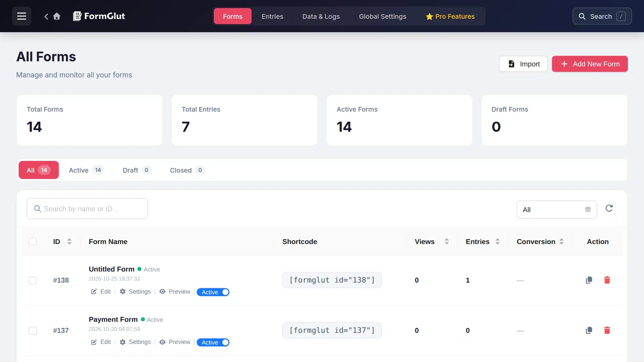
Task: Toggle select-all checkbox in table header
Action: (x=33, y=241)
